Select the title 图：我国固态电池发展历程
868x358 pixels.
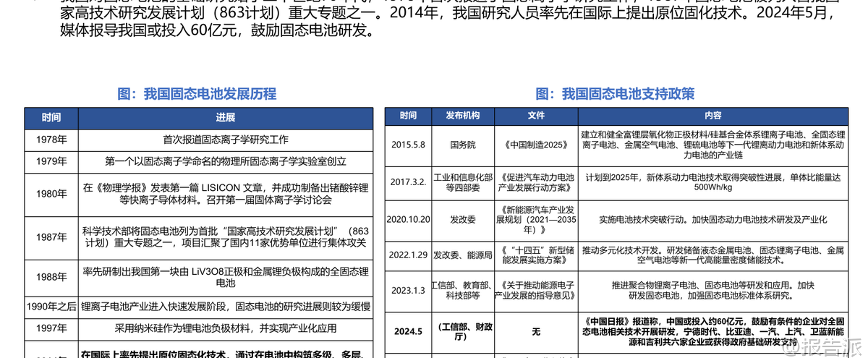coord(197,94)
